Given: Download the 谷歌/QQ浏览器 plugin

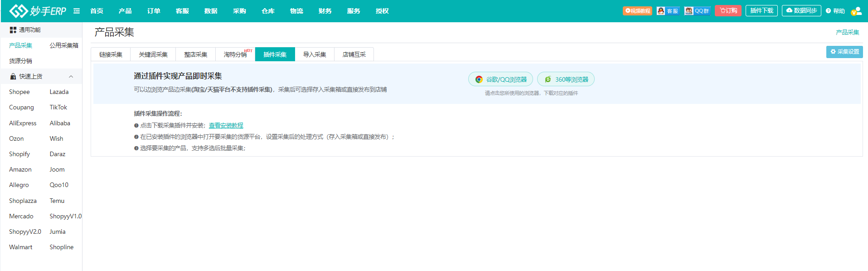Looking at the screenshot, I should 500,79.
